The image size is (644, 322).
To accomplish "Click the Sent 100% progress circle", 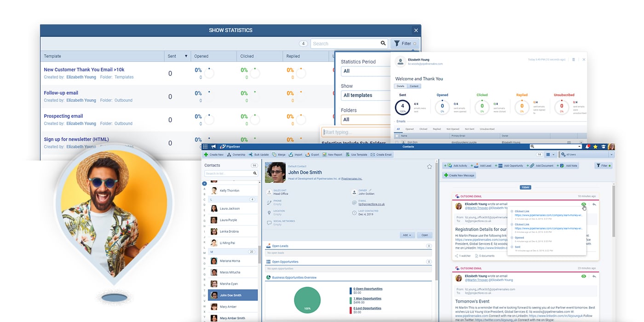I will point(402,107).
